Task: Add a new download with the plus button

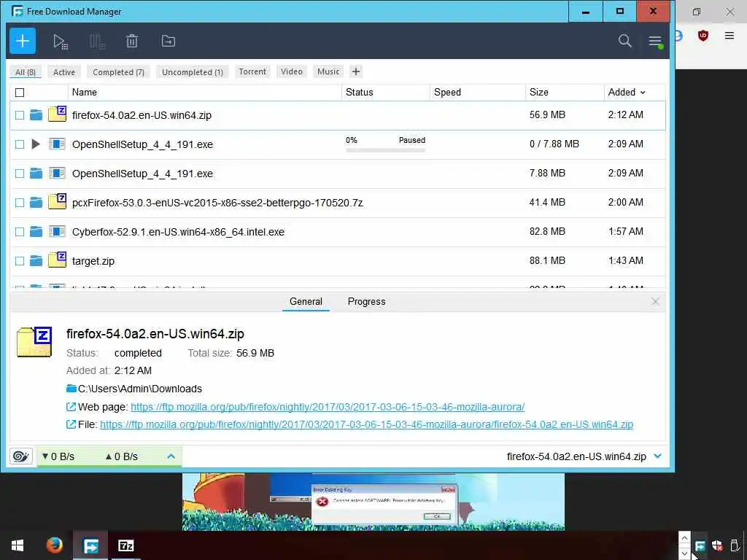Action: pyautogui.click(x=23, y=41)
